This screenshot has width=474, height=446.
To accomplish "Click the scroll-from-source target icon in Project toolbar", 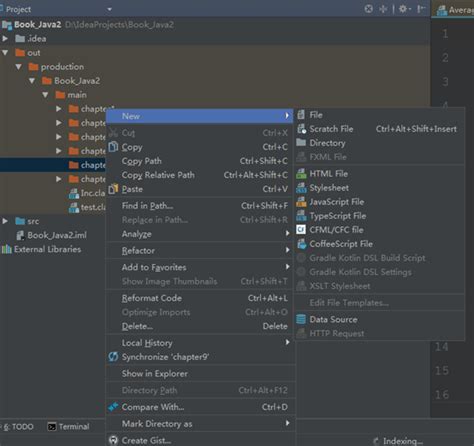I will pos(368,9).
